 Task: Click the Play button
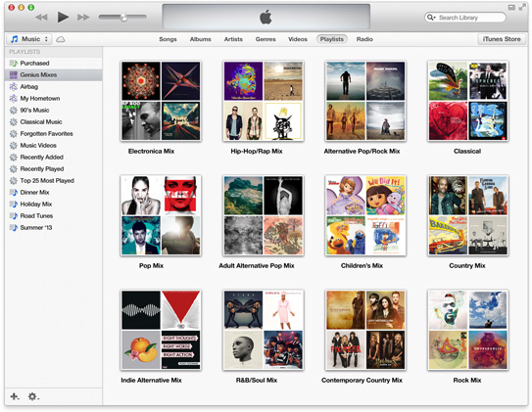pyautogui.click(x=63, y=17)
